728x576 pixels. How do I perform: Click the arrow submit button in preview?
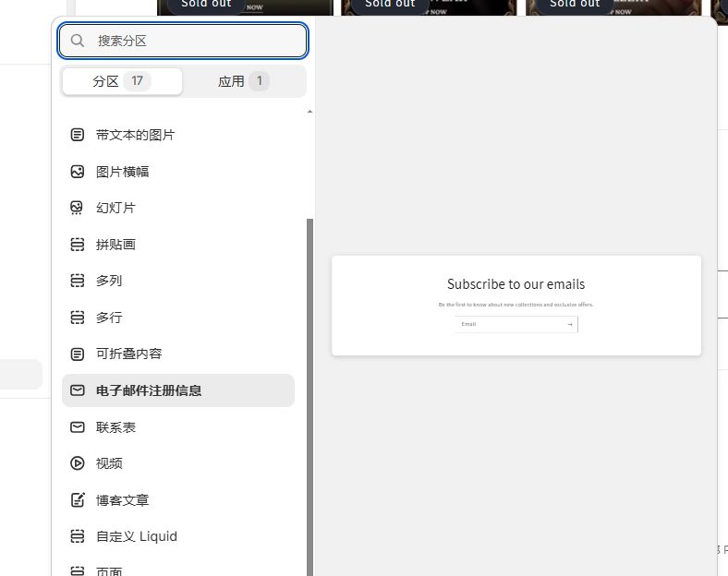tap(570, 324)
